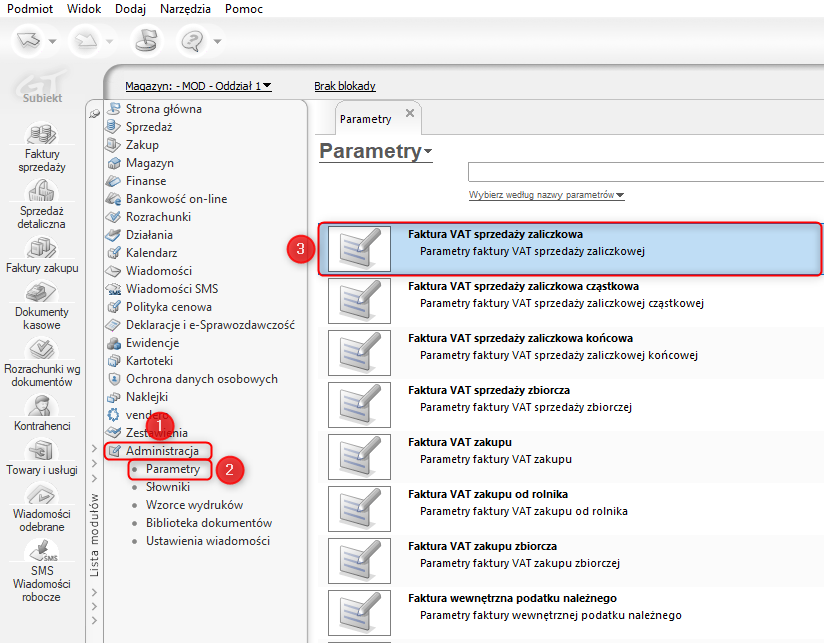Open the Narzędzia menu
The image size is (824, 643).
pos(186,9)
